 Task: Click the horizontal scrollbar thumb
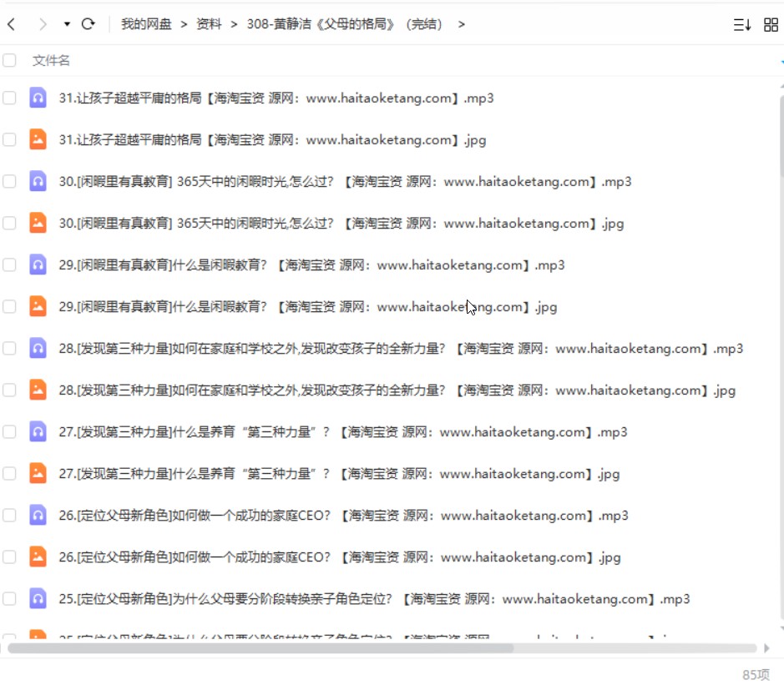(x=260, y=648)
